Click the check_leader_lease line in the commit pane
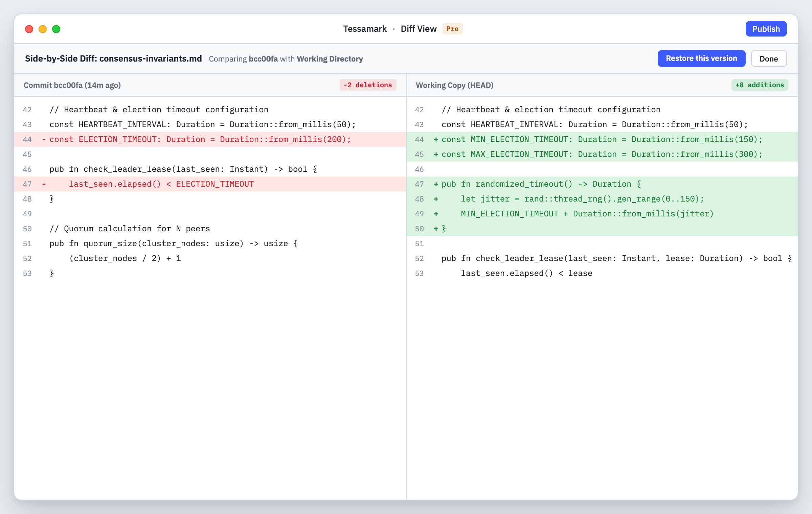This screenshot has width=812, height=514. pyautogui.click(x=210, y=169)
